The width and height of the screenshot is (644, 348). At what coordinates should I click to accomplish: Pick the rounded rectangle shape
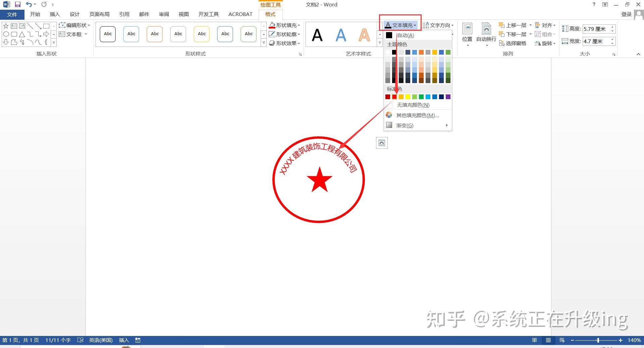pyautogui.click(x=14, y=34)
